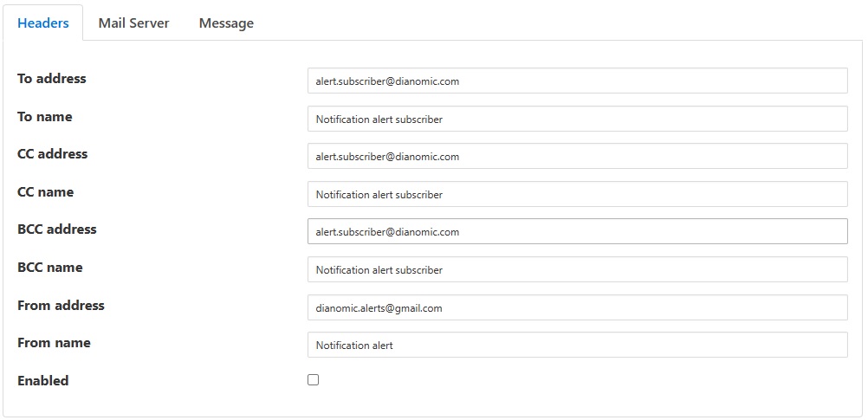Select the Message tab
The height and width of the screenshot is (420, 868).
[226, 23]
